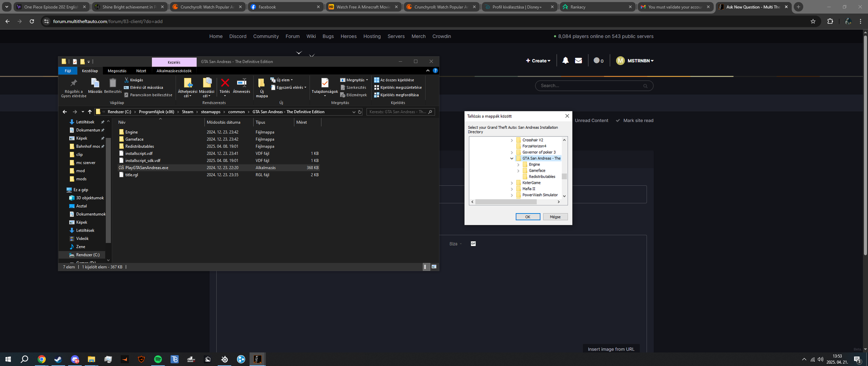
Task: Click Elérési út másolása command
Action: click(x=143, y=87)
